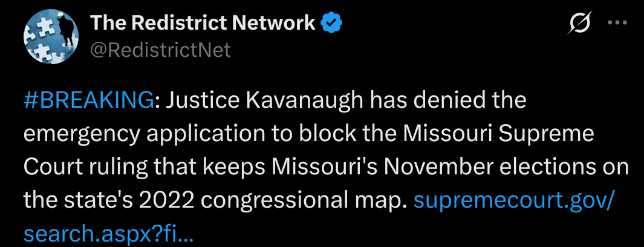Image resolution: width=644 pixels, height=247 pixels.
Task: Click the line starting "emergency application to block"
Action: (x=309, y=136)
